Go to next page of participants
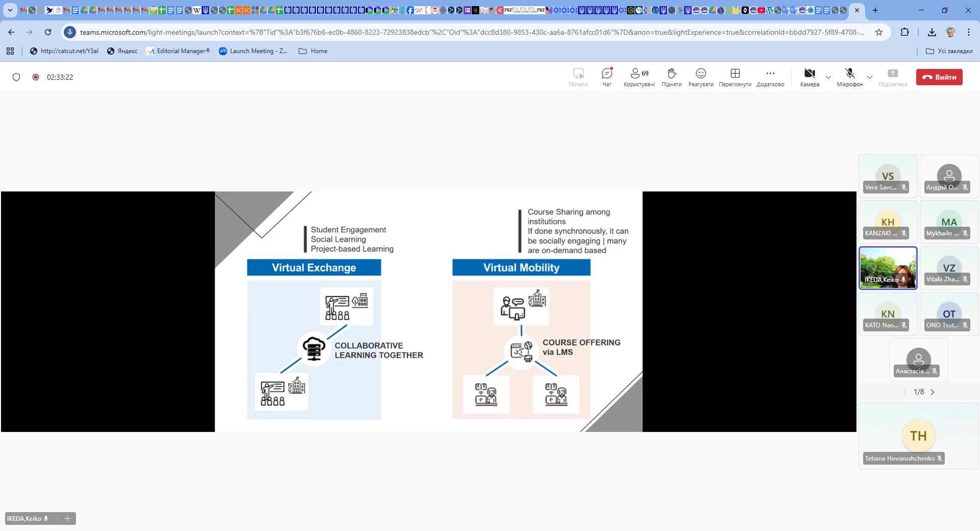Viewport: 980px width, 531px height. pyautogui.click(x=933, y=392)
